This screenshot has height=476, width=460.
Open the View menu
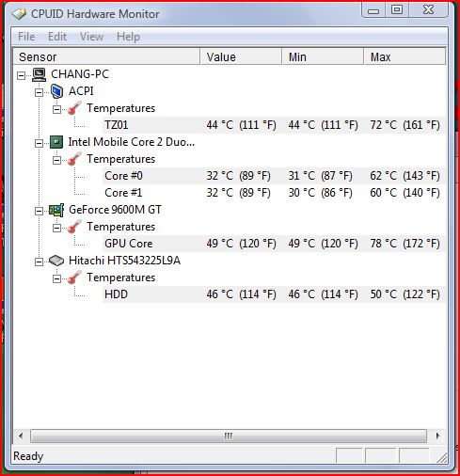click(x=91, y=37)
